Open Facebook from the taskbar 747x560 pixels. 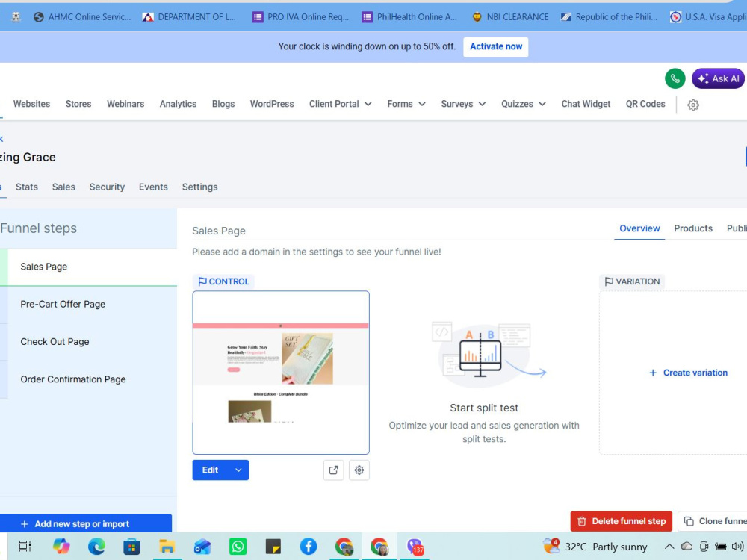pos(309,547)
